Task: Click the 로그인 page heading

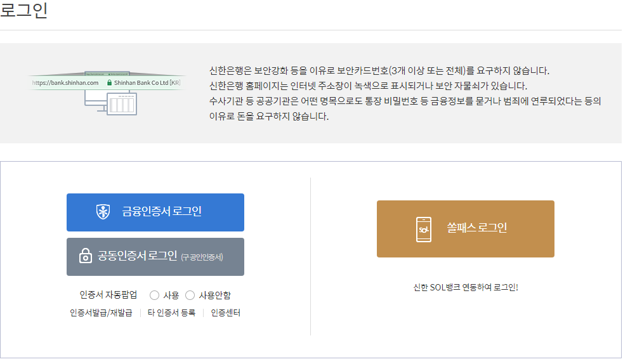Action: [24, 10]
